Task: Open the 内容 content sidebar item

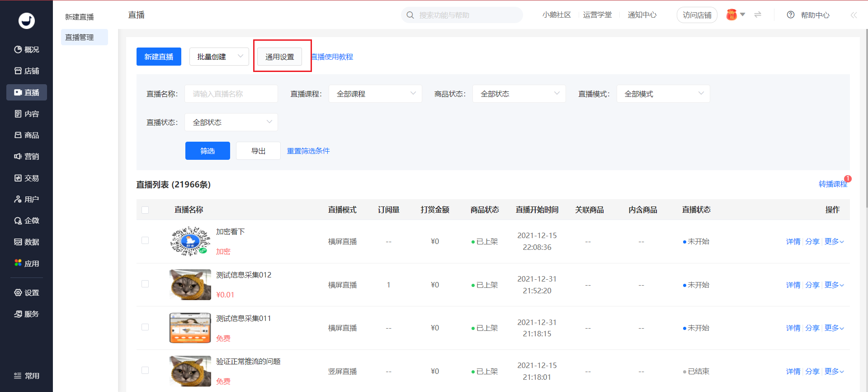Action: tap(27, 114)
